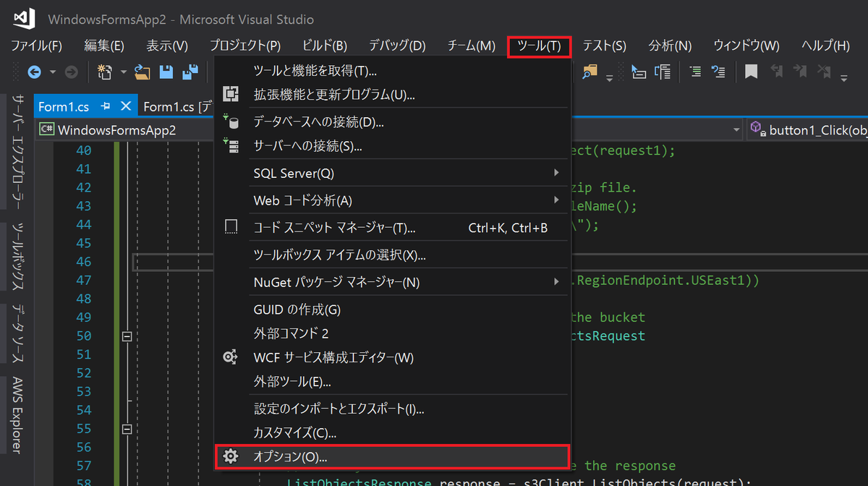Open the ビルド(B) menu

coord(325,46)
